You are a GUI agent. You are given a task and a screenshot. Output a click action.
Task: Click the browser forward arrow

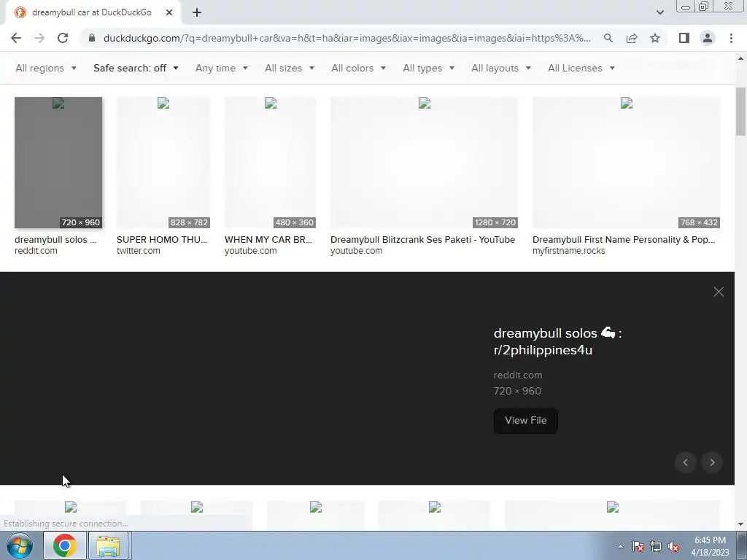coord(39,38)
